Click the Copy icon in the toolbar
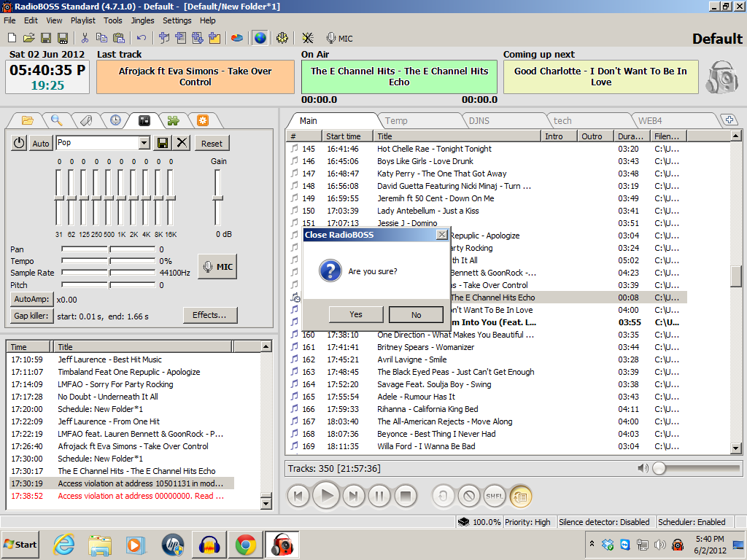Image resolution: width=747 pixels, height=560 pixels. pyautogui.click(x=101, y=38)
